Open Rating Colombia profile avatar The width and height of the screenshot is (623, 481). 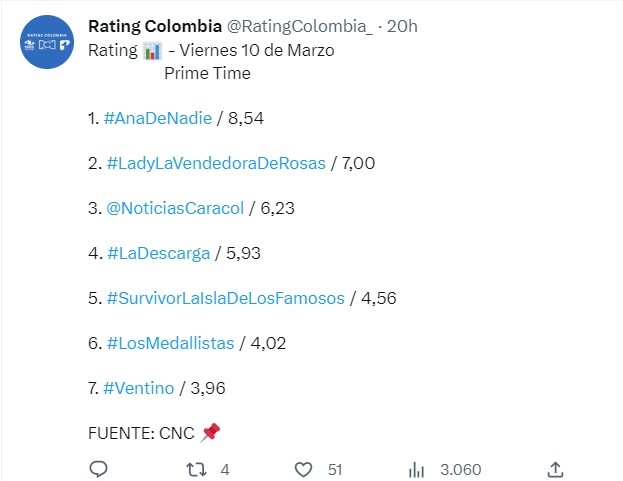click(x=48, y=43)
